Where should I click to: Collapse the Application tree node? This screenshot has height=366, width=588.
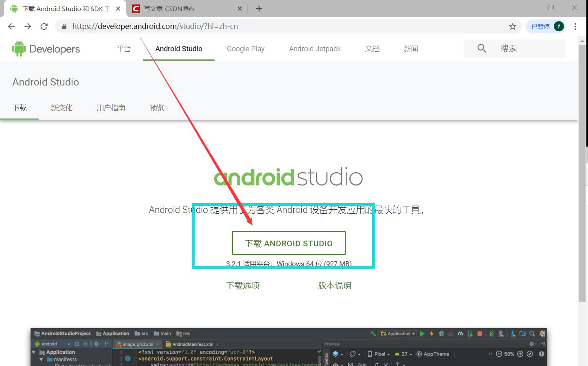33,352
